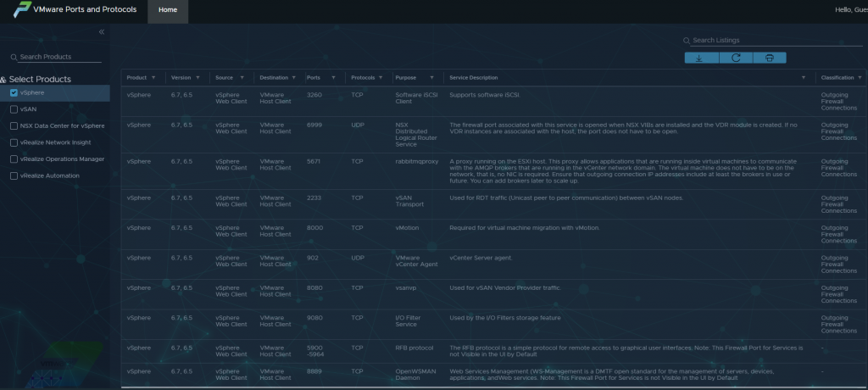868x390 pixels.
Task: Open the Service Description column filter
Action: 804,77
